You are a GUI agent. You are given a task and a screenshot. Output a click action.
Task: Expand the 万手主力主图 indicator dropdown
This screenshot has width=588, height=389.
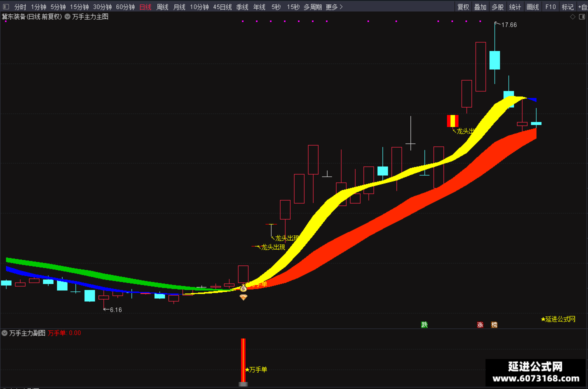coord(67,16)
